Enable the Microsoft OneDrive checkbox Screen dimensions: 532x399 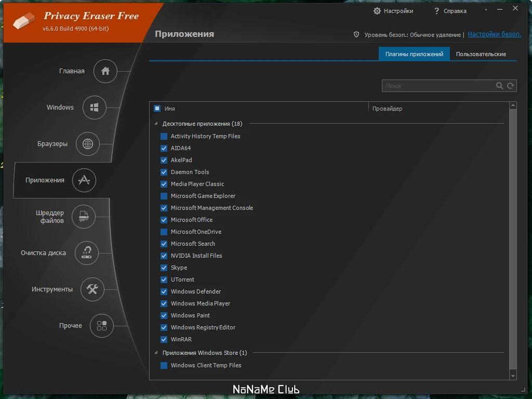[x=164, y=232]
